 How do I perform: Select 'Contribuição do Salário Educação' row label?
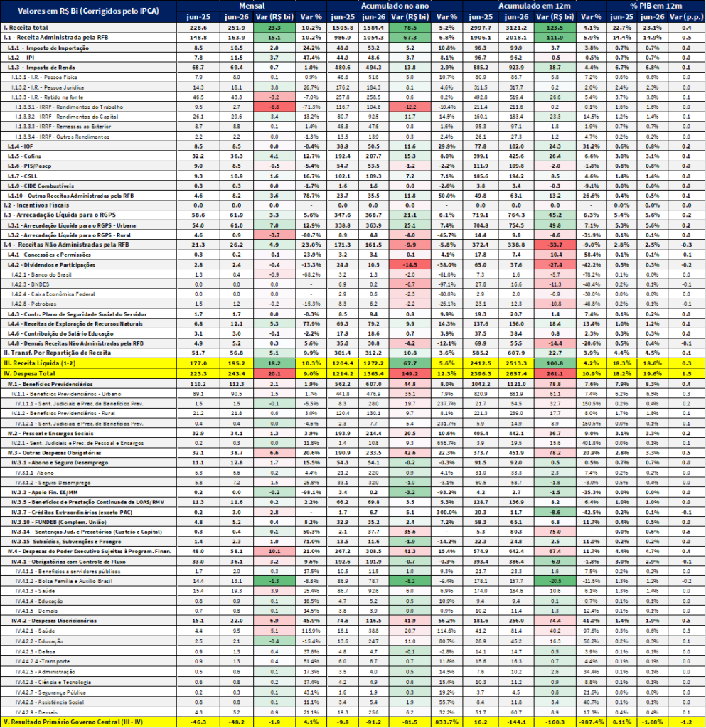pyautogui.click(x=60, y=333)
